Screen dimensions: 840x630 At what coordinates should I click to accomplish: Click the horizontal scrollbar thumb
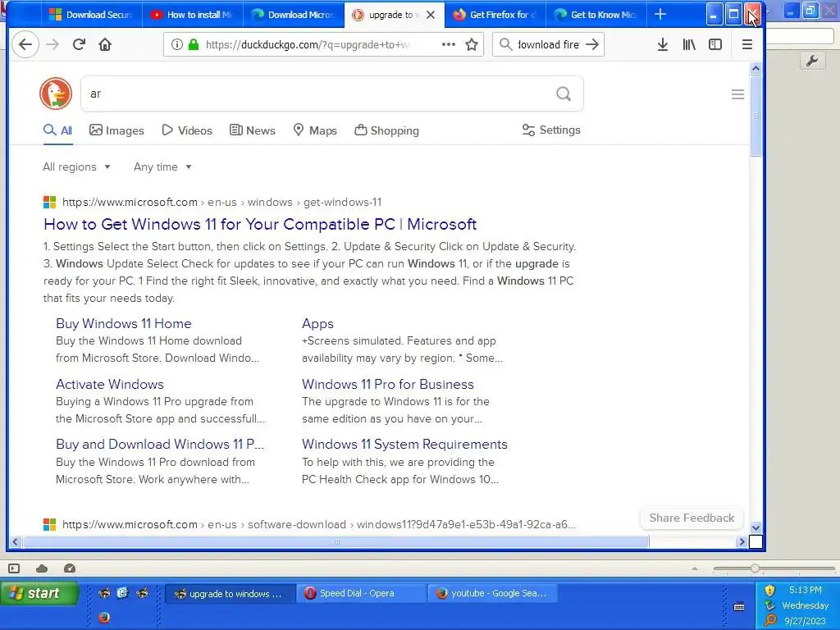(336, 541)
